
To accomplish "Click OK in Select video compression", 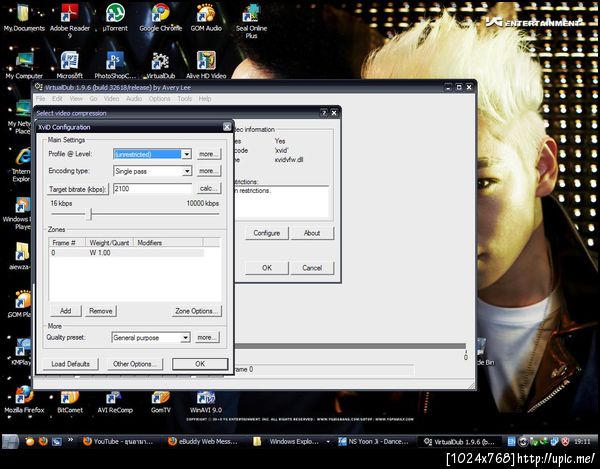I will click(267, 268).
